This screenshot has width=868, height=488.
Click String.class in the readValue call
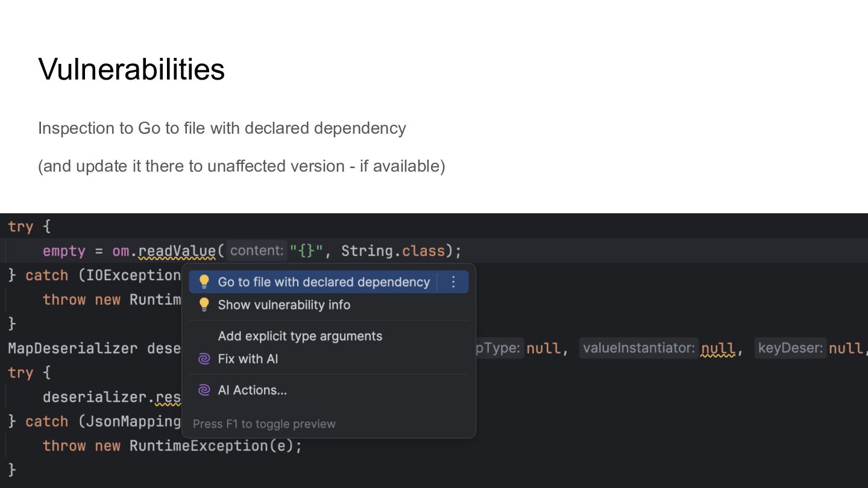(x=393, y=251)
